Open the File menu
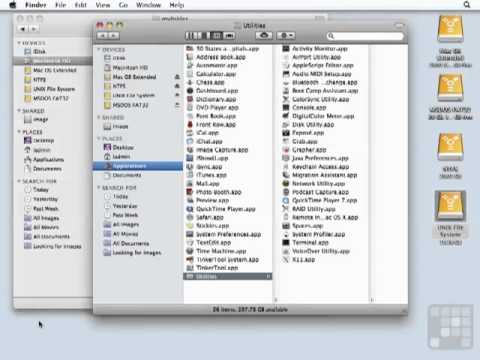Screen dimensions: 480x360 coord(60,5)
